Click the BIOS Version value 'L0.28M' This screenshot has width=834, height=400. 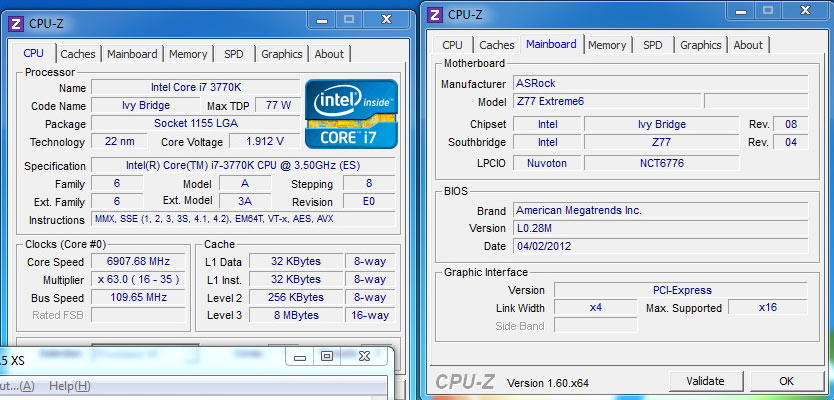[x=661, y=228]
